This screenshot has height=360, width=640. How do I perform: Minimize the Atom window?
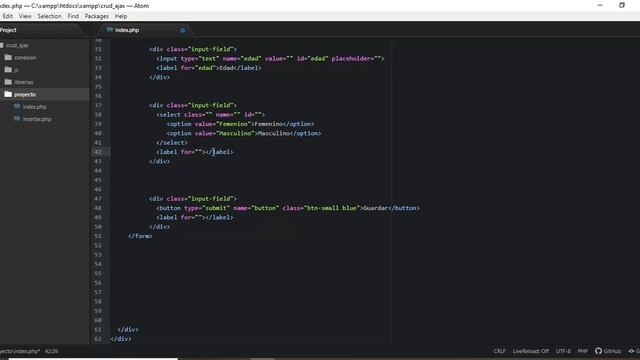pos(600,5)
